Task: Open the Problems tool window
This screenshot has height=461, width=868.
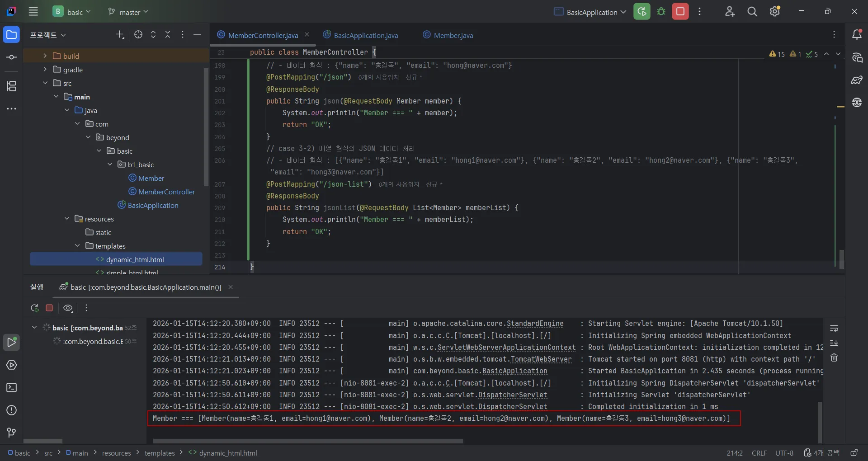Action: tap(11, 410)
